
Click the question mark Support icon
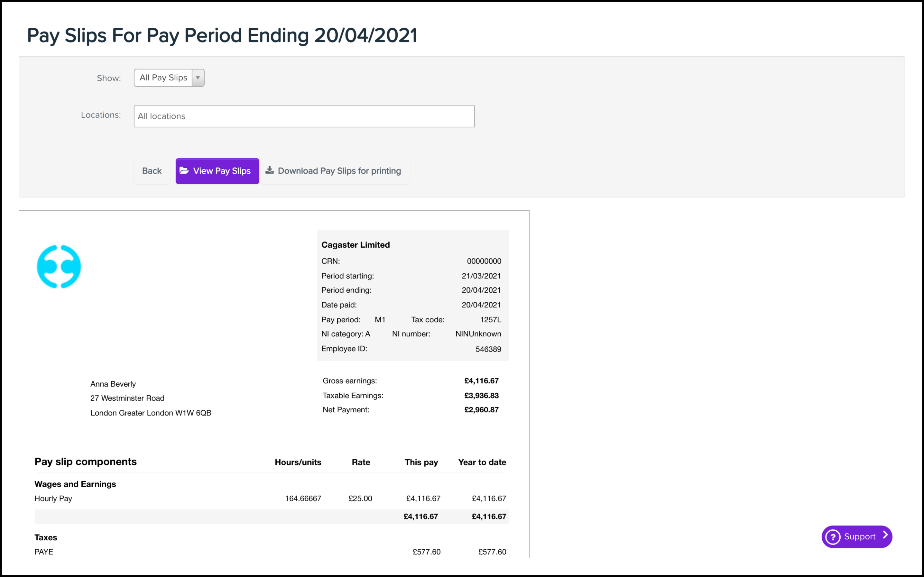[833, 537]
